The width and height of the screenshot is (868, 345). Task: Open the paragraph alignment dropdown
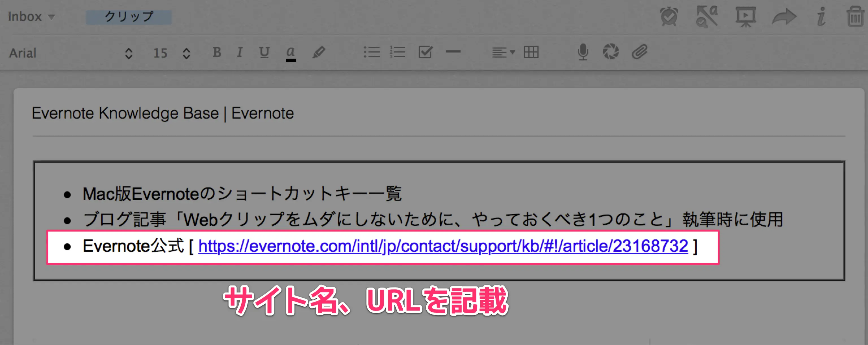[x=502, y=52]
